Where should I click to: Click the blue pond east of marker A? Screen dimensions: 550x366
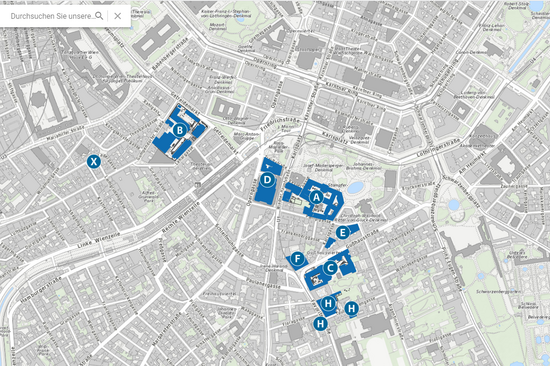coord(355,188)
